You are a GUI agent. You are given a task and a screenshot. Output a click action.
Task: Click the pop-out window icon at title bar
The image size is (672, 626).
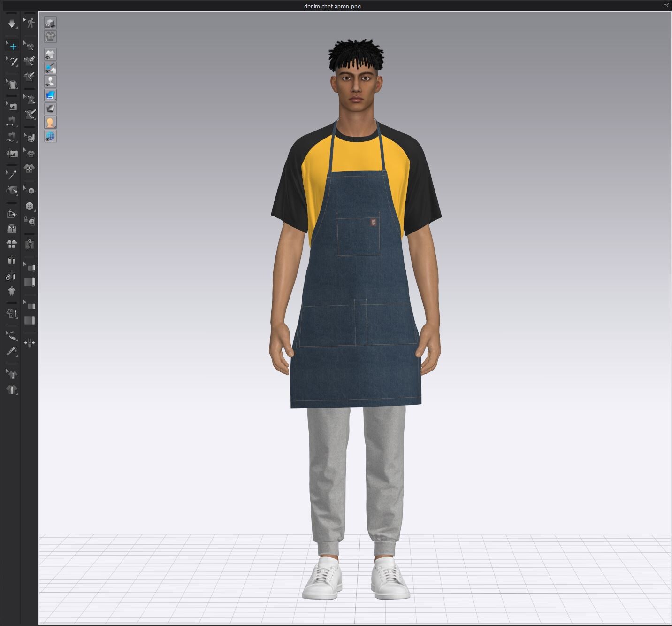(x=666, y=5)
